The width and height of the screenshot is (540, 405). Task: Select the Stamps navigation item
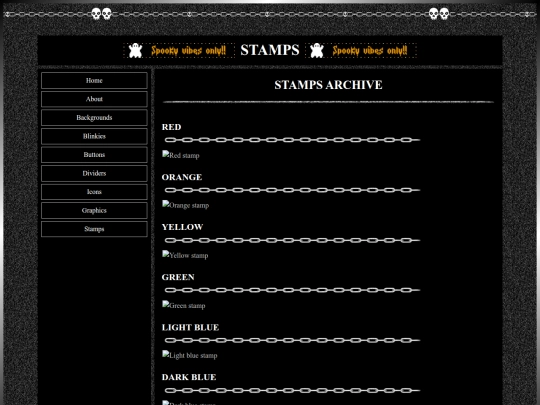[94, 229]
